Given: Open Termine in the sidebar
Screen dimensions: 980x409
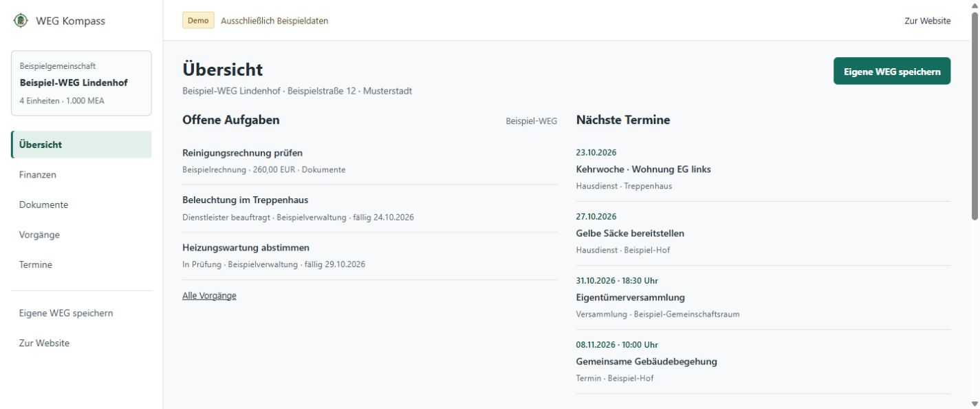Looking at the screenshot, I should click(x=81, y=264).
